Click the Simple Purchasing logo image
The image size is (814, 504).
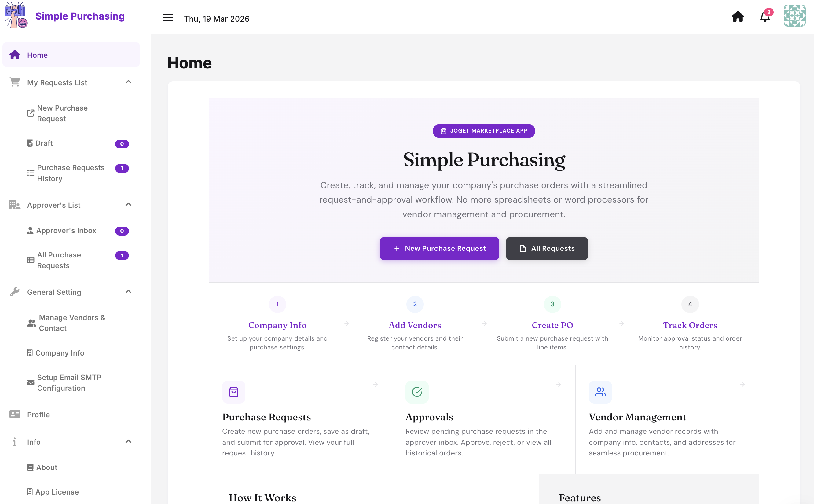[x=16, y=15]
